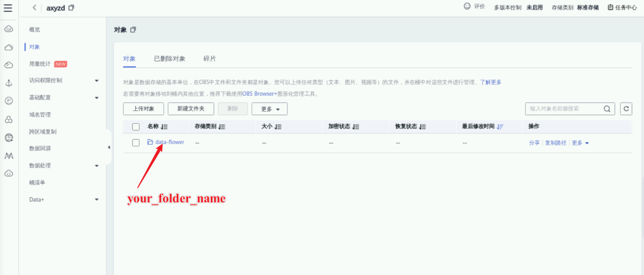Open the 更多 dropdown beside 删除
This screenshot has height=275, width=644.
pyautogui.click(x=270, y=109)
